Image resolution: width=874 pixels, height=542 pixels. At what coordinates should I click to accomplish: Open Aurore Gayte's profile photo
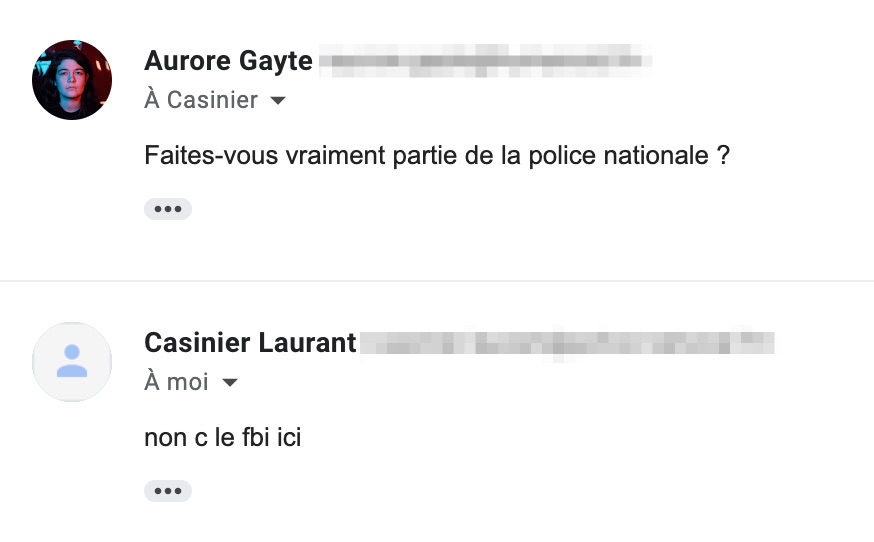[x=72, y=80]
